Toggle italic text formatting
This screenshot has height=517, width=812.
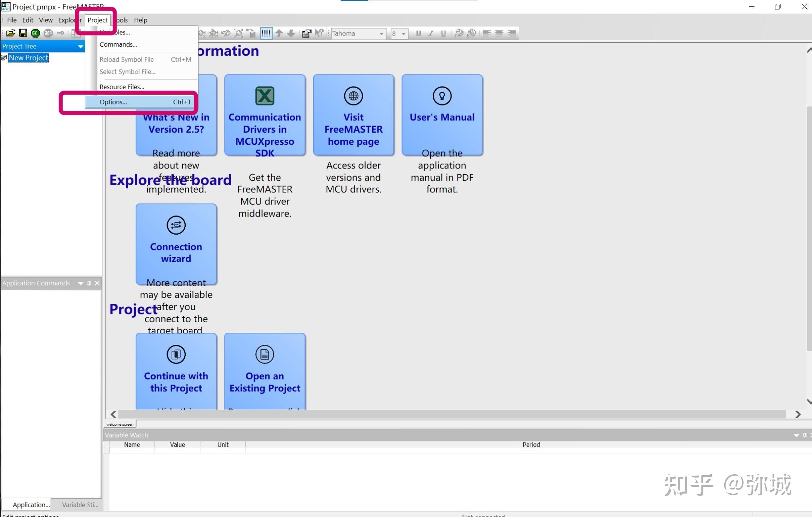tap(431, 33)
